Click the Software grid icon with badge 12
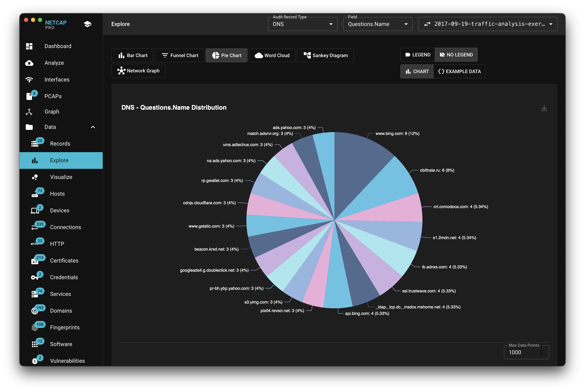Viewport: 585px width, 392px height. pyautogui.click(x=35, y=344)
